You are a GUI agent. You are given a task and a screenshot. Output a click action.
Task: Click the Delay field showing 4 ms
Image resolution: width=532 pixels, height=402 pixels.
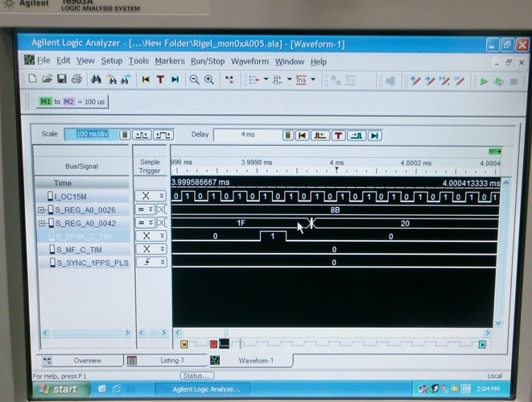point(248,135)
